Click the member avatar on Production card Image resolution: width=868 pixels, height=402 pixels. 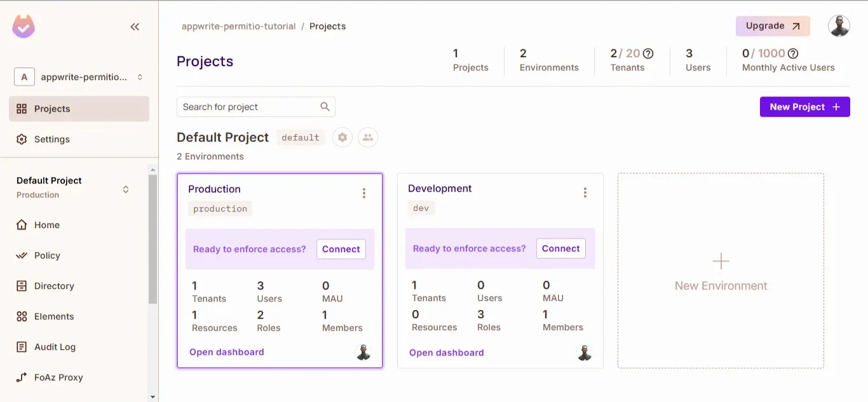click(363, 352)
